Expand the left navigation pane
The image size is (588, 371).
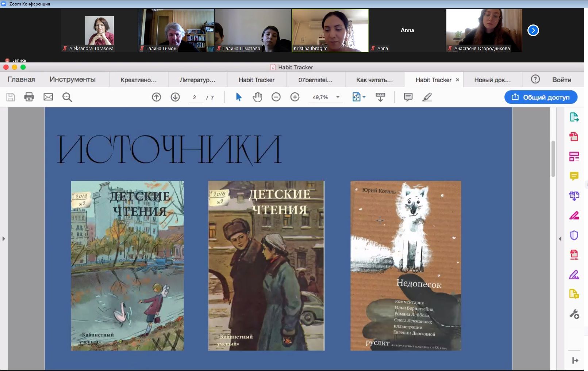[x=4, y=239]
